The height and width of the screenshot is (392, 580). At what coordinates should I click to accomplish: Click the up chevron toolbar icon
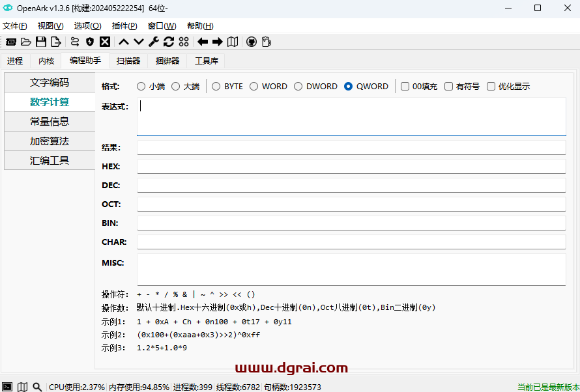tap(124, 42)
